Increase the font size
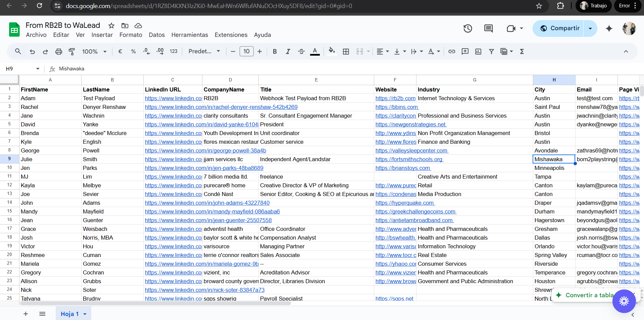Viewport: 644px width, 320px height. point(259,51)
